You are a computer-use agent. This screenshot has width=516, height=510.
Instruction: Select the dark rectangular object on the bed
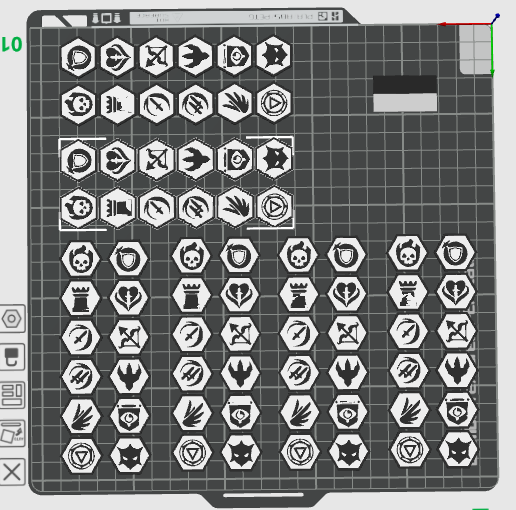(x=405, y=84)
